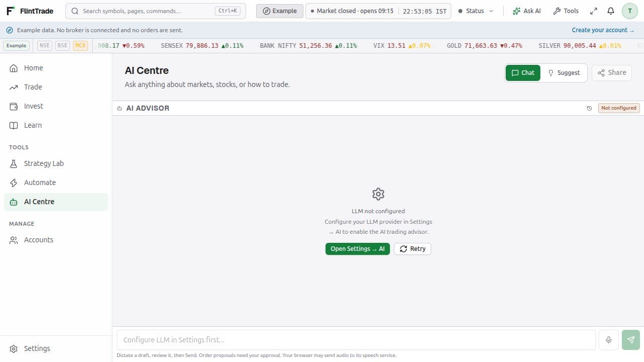
Task: Click the Example badge beside the ticker
Action: (16, 46)
